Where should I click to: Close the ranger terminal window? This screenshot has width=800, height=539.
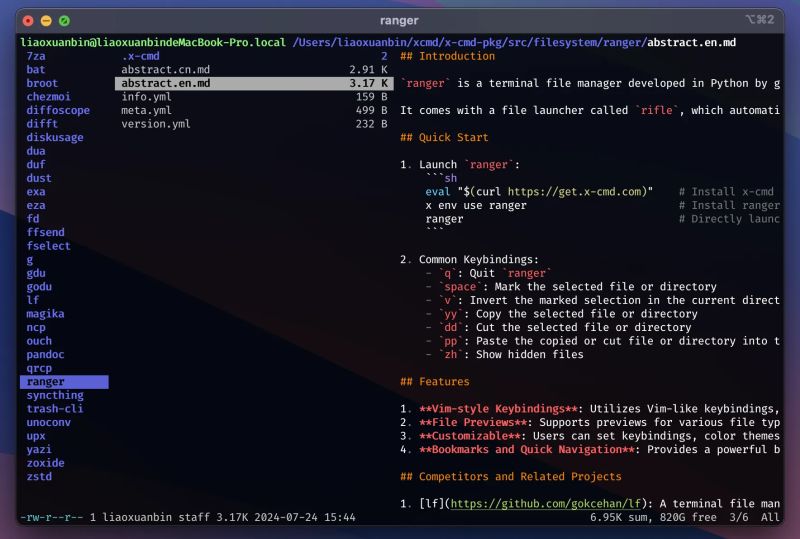pos(28,20)
